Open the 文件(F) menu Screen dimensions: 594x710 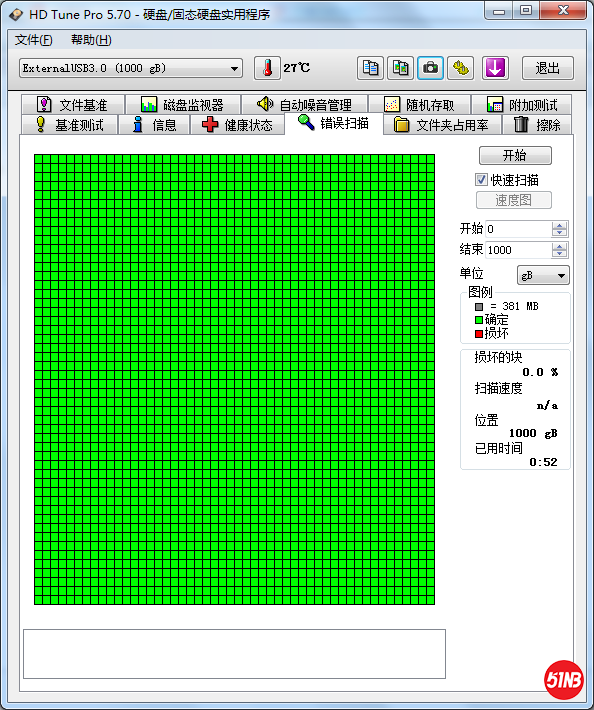pos(34,40)
